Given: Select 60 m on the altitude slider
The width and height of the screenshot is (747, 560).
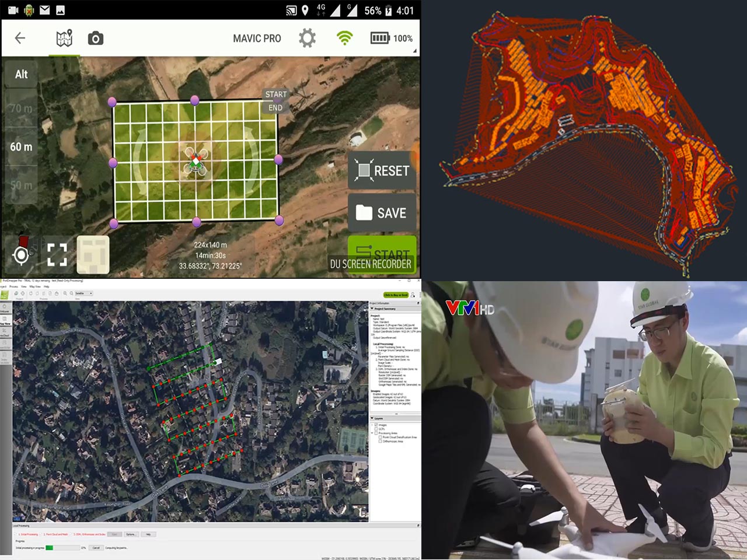Looking at the screenshot, I should (x=21, y=147).
